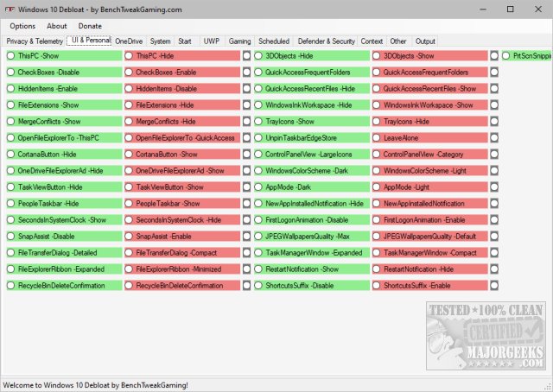This screenshot has height=392, width=553.
Task: Open the Scheduled tab
Action: coord(274,41)
